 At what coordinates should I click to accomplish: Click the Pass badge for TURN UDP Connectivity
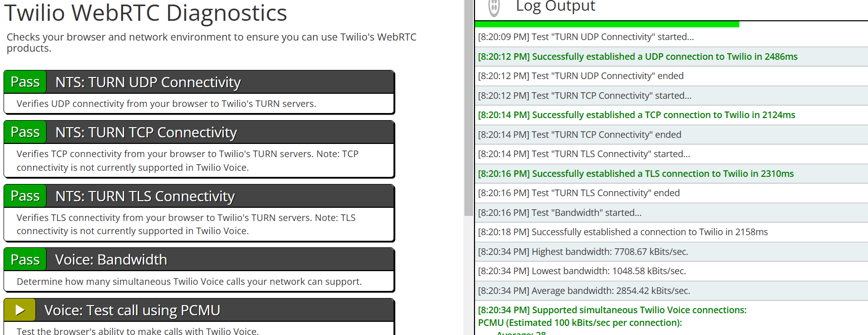pos(25,82)
